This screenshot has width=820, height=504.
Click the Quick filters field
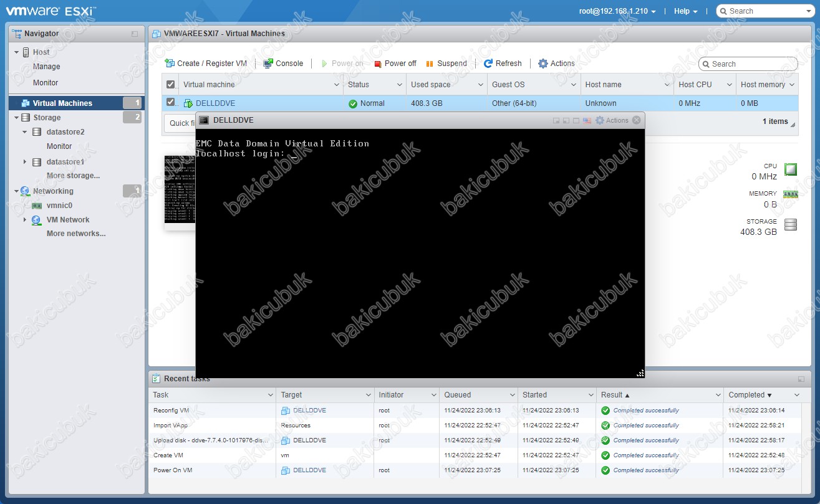coord(181,123)
